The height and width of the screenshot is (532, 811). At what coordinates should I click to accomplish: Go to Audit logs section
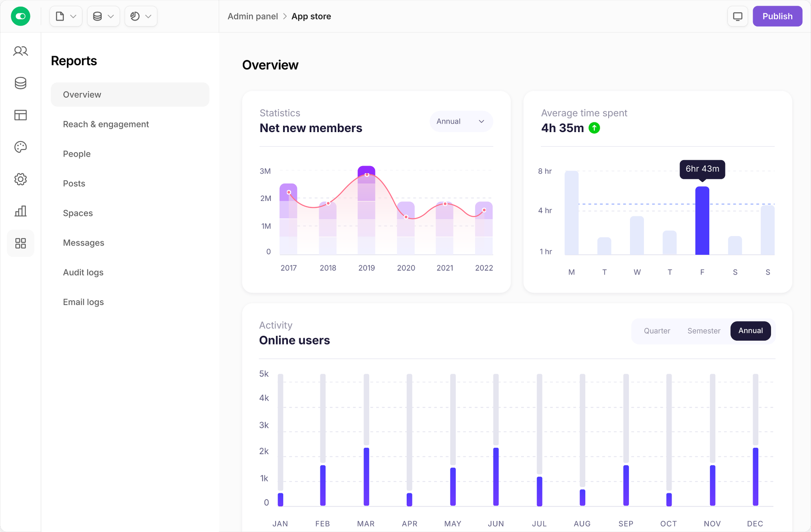pyautogui.click(x=83, y=272)
